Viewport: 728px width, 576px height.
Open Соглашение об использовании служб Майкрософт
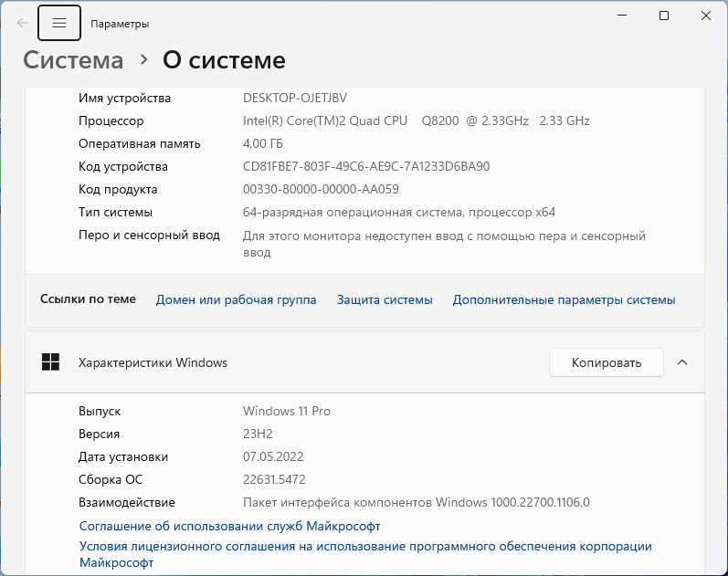pos(230,526)
